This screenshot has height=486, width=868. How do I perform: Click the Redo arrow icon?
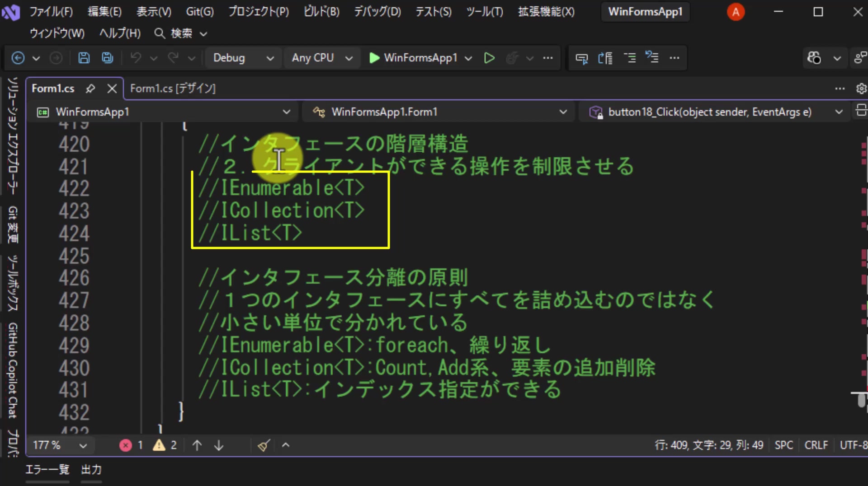point(173,58)
